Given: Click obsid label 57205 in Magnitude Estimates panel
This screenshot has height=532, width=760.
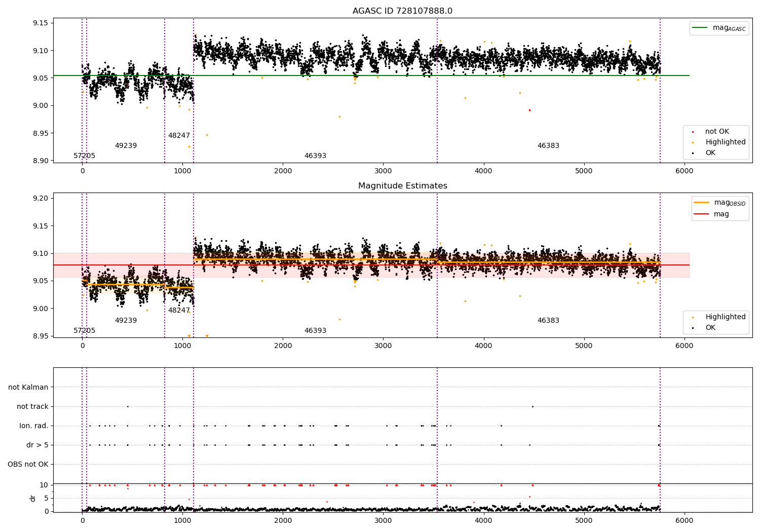Looking at the screenshot, I should point(84,331).
